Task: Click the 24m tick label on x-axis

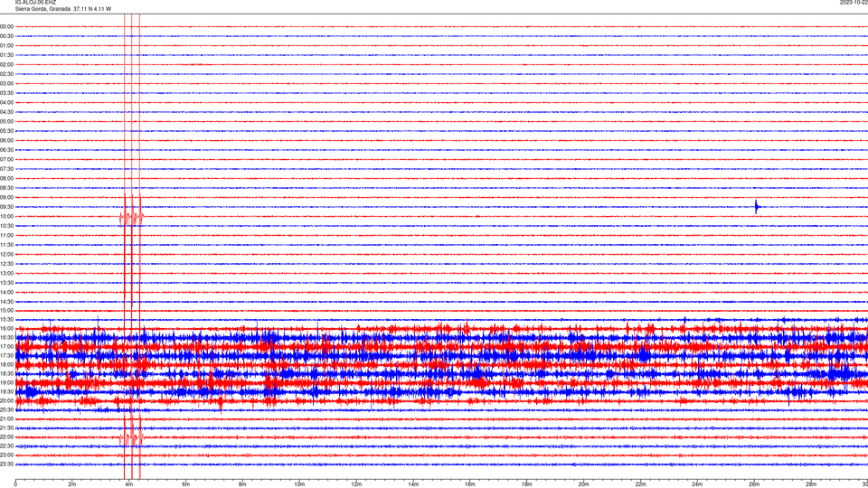Action: 697,484
